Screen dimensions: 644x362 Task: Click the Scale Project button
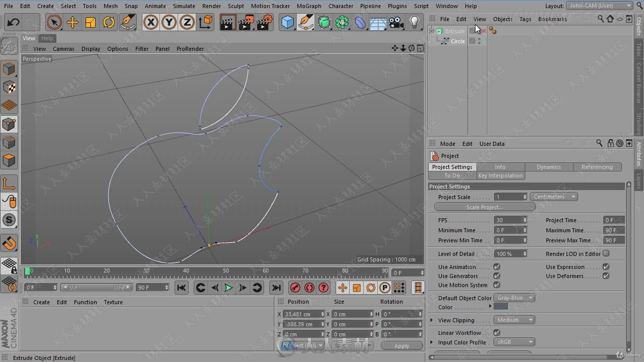tap(485, 207)
